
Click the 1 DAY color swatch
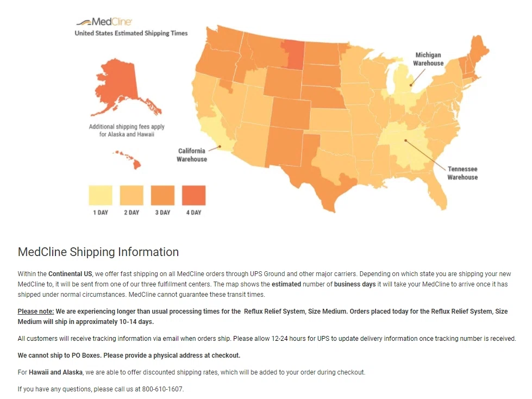click(101, 195)
